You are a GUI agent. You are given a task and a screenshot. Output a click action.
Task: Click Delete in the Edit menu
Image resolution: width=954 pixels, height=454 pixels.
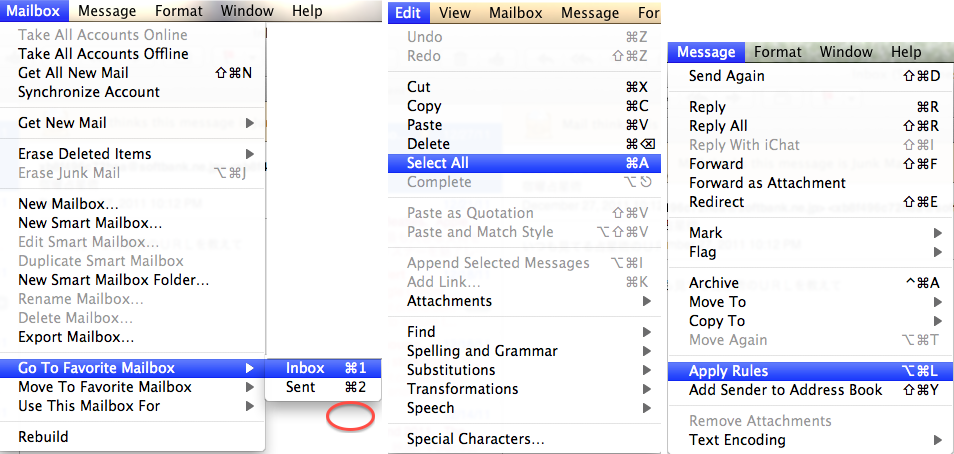coord(524,144)
